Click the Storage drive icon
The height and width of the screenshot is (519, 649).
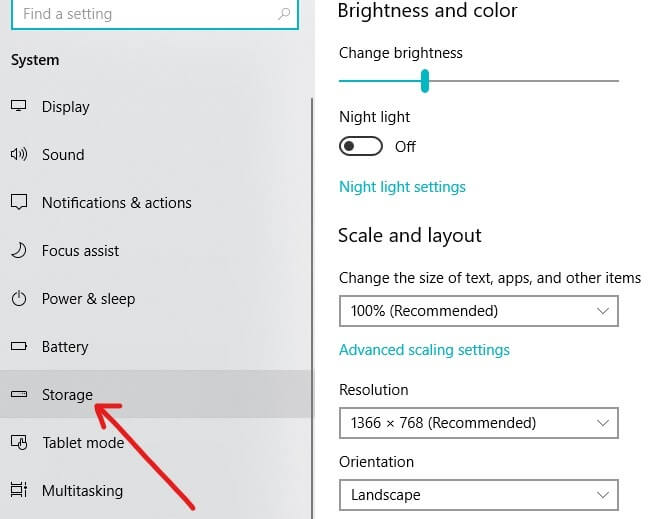[x=18, y=395]
